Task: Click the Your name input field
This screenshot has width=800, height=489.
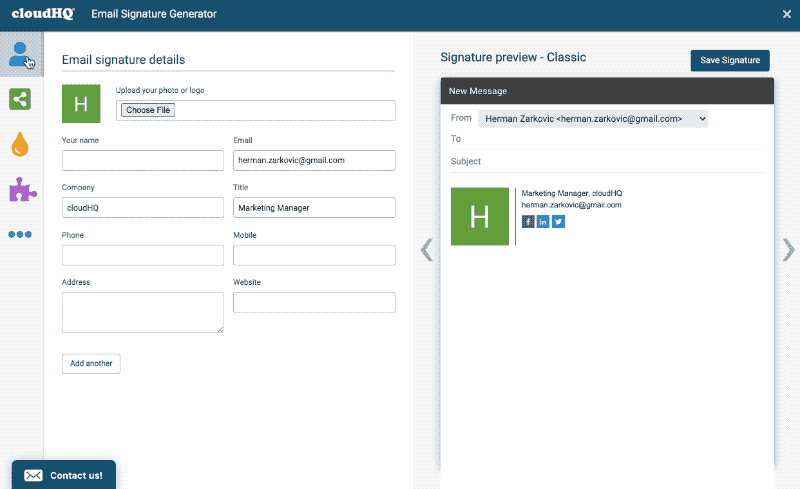Action: click(143, 160)
